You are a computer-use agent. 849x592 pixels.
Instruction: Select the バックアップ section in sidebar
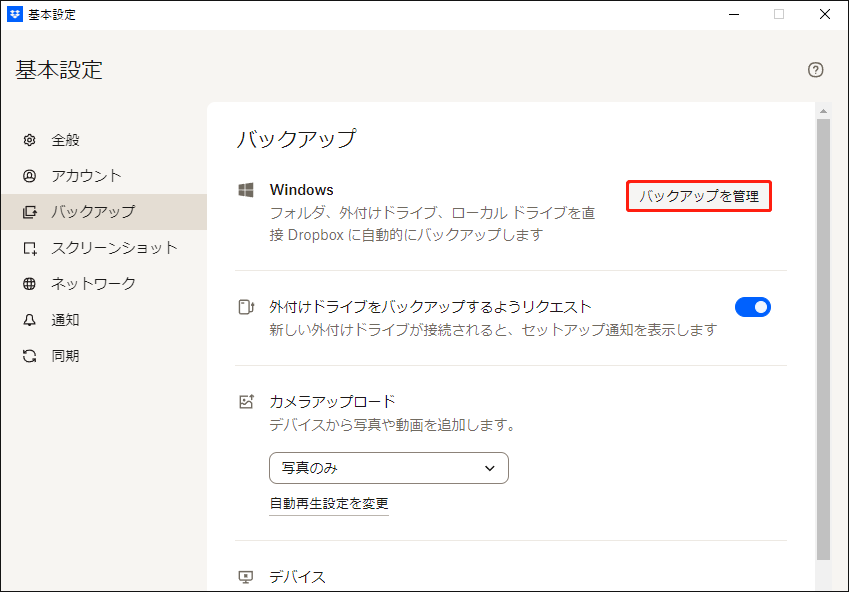[104, 212]
